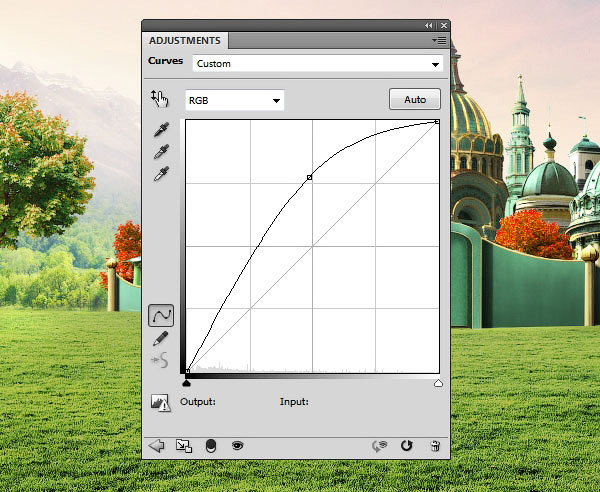Screen dimensions: 600x492
Task: Select the top-right curve endpoint
Action: (437, 122)
